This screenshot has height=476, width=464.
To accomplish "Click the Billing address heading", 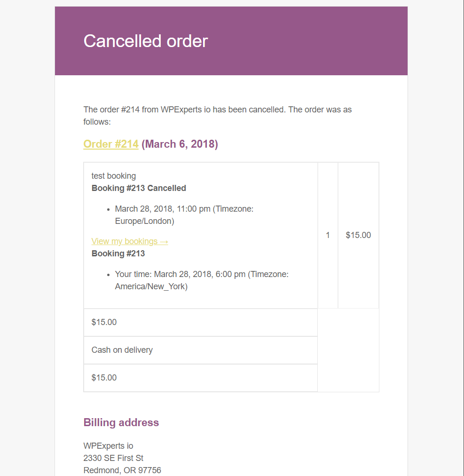I will [121, 422].
